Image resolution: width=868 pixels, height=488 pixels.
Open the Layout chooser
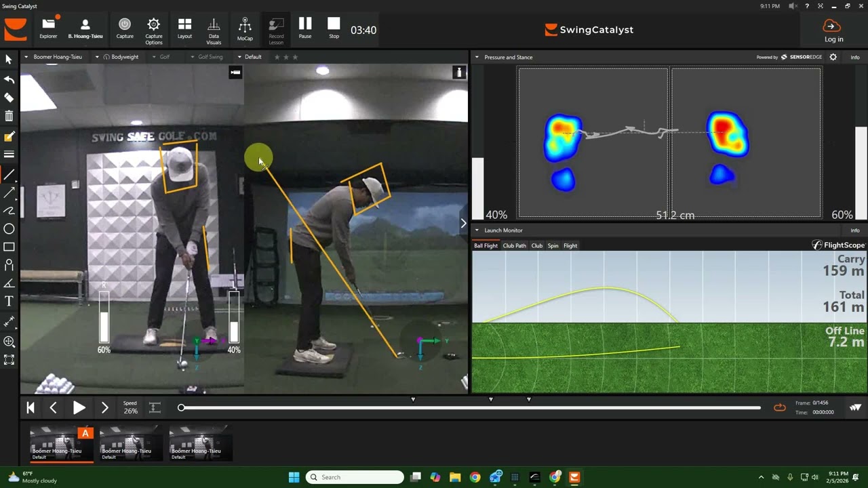184,29
